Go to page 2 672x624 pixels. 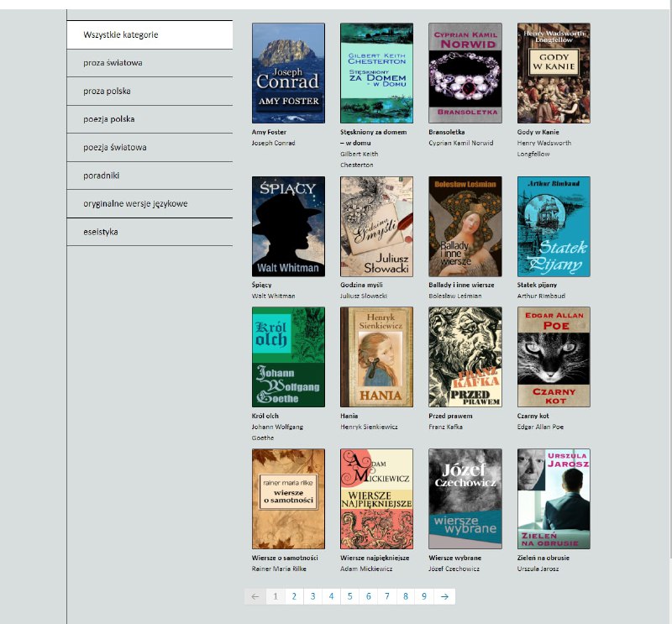point(294,596)
